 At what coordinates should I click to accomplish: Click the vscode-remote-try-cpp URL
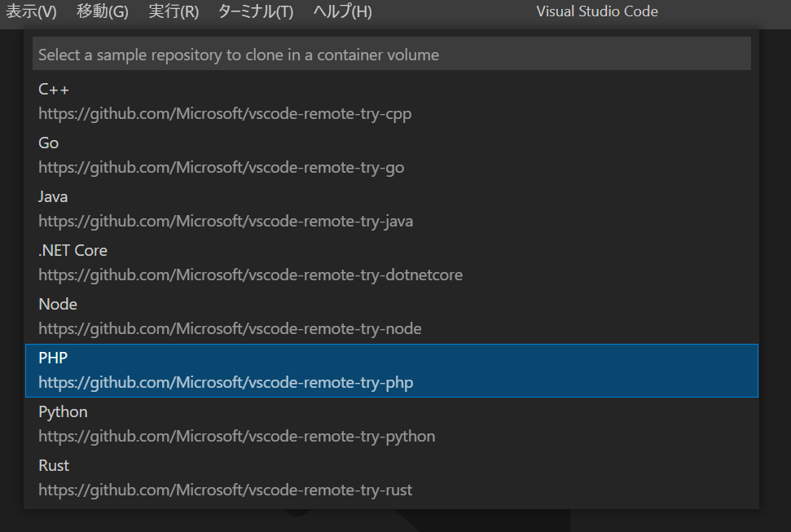pos(225,114)
